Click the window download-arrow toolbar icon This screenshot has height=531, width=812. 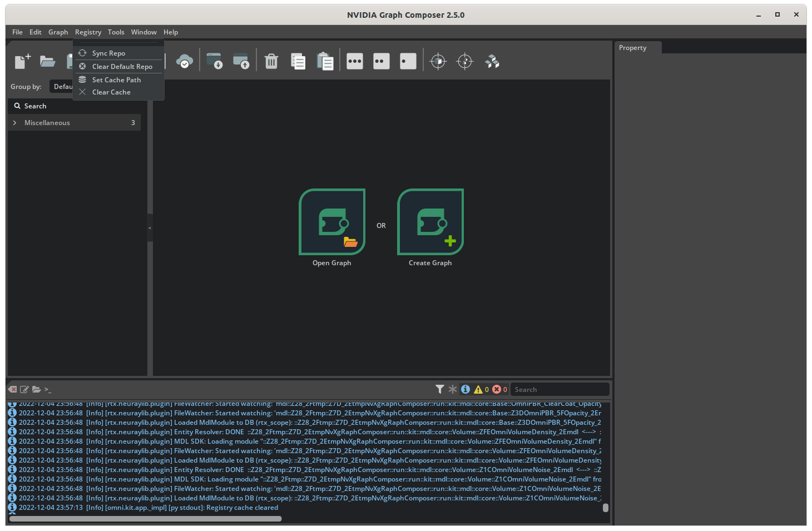point(214,61)
